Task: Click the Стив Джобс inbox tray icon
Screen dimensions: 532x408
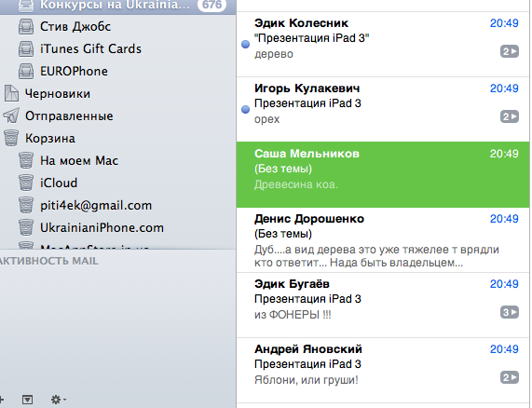Action: pyautogui.click(x=26, y=26)
